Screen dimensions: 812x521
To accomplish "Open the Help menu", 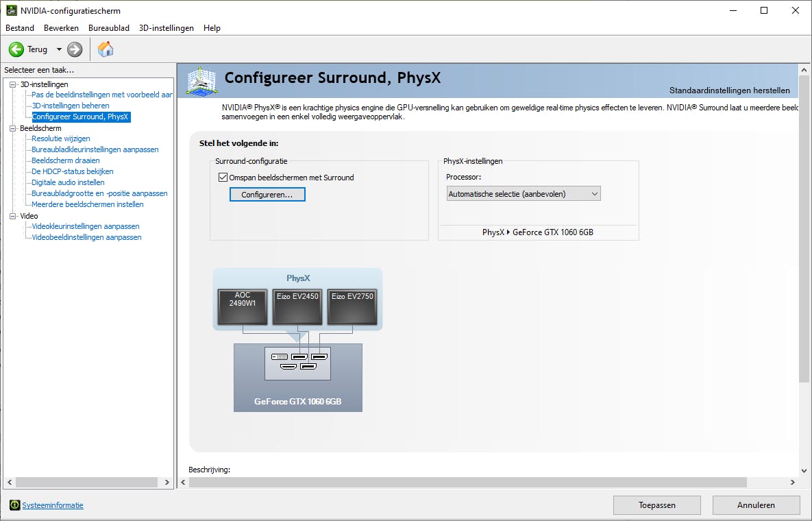I will [212, 28].
